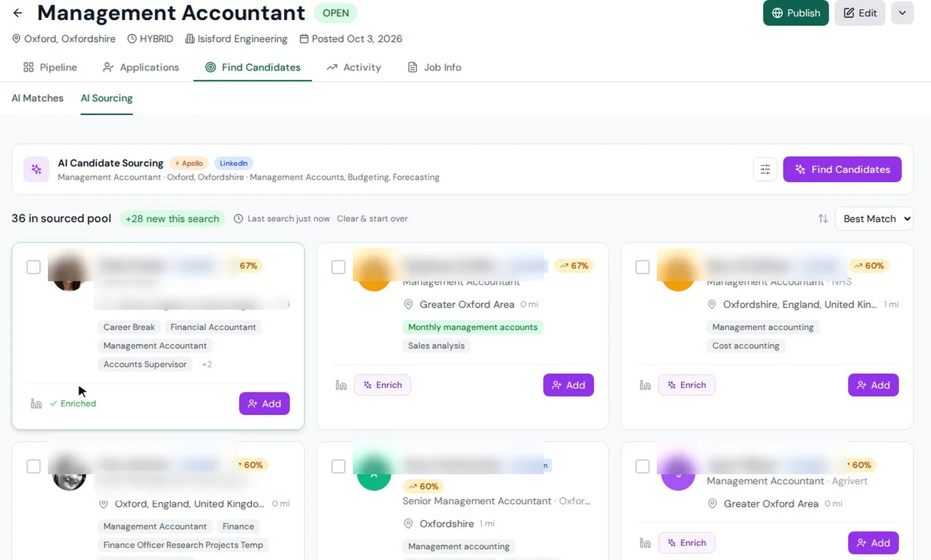This screenshot has width=931, height=560.
Task: Open the Applications tab
Action: pyautogui.click(x=141, y=67)
